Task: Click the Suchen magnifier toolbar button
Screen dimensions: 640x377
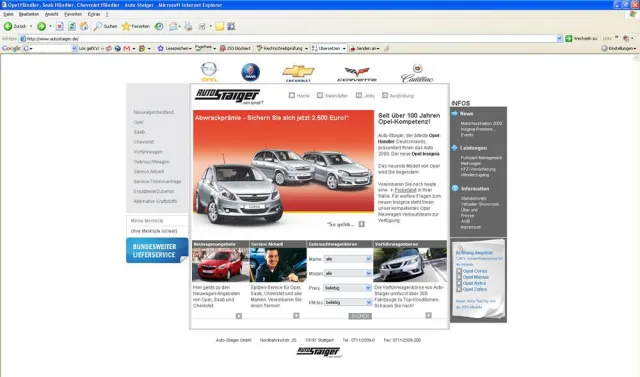Action: pos(105,27)
